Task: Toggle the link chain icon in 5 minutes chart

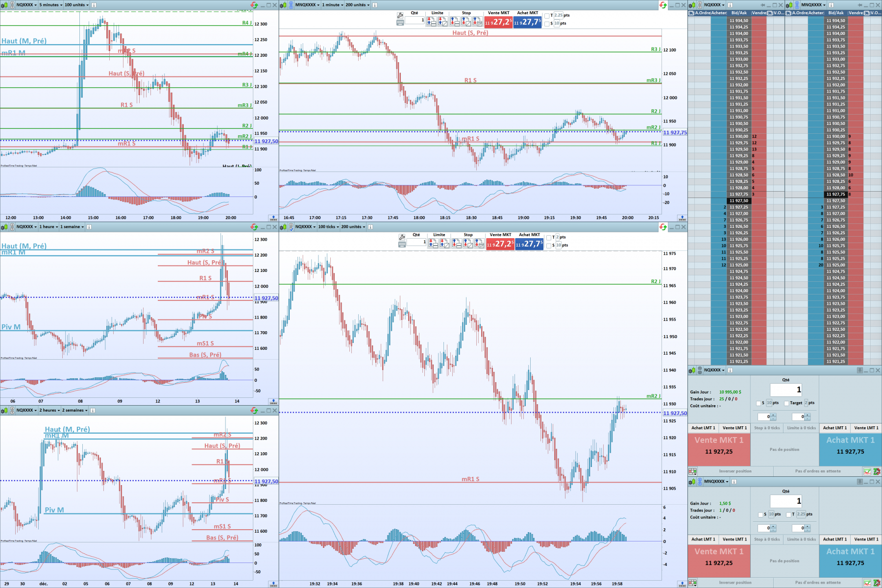Action: [12, 5]
